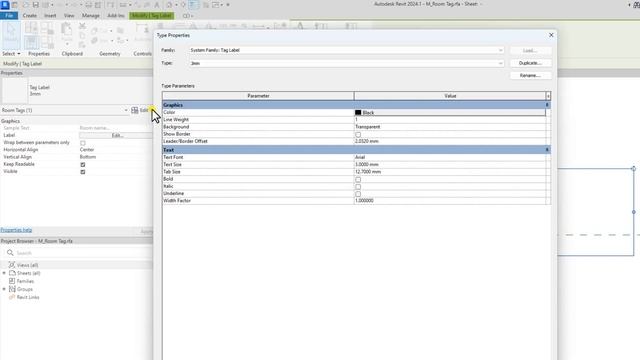Click the Edit Type icon in Properties palette

135,110
